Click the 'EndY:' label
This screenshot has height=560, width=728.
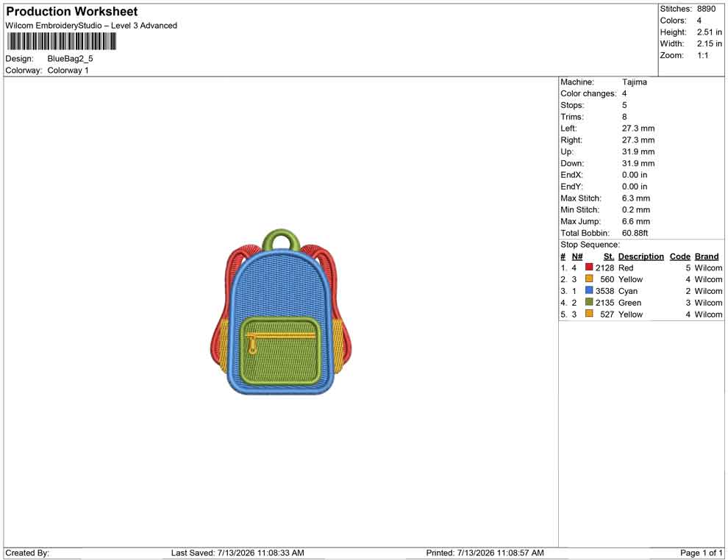point(571,187)
